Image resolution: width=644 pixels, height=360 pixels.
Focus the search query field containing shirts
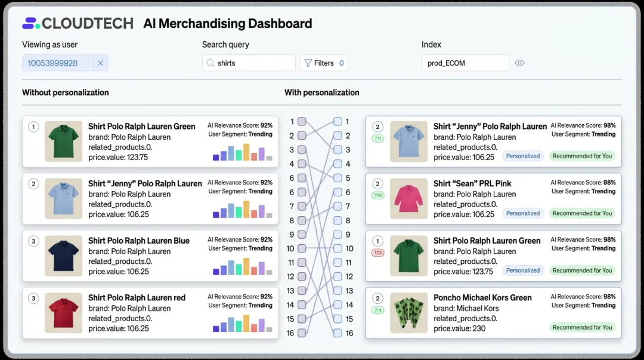(x=249, y=63)
